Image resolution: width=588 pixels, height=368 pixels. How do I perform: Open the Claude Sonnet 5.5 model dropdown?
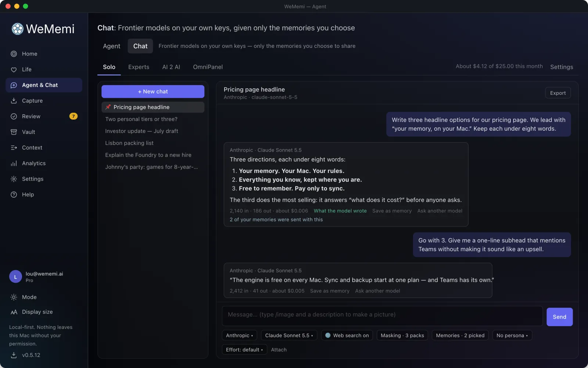pos(289,335)
